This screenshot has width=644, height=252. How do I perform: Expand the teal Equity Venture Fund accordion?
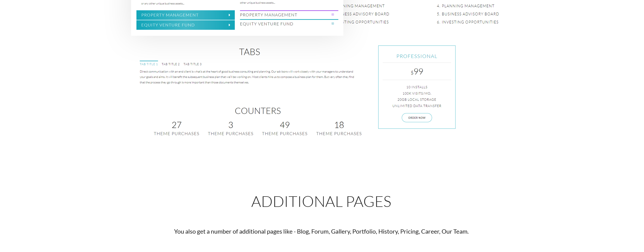(x=185, y=25)
